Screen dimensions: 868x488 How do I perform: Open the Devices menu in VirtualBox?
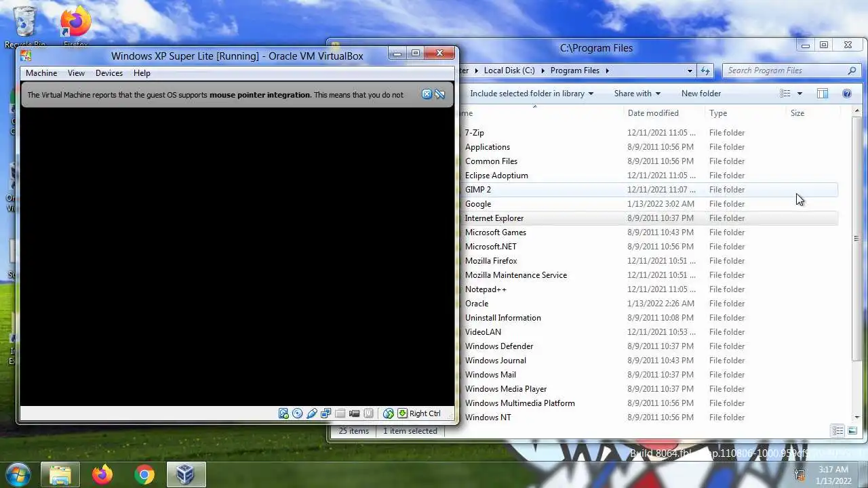point(109,73)
